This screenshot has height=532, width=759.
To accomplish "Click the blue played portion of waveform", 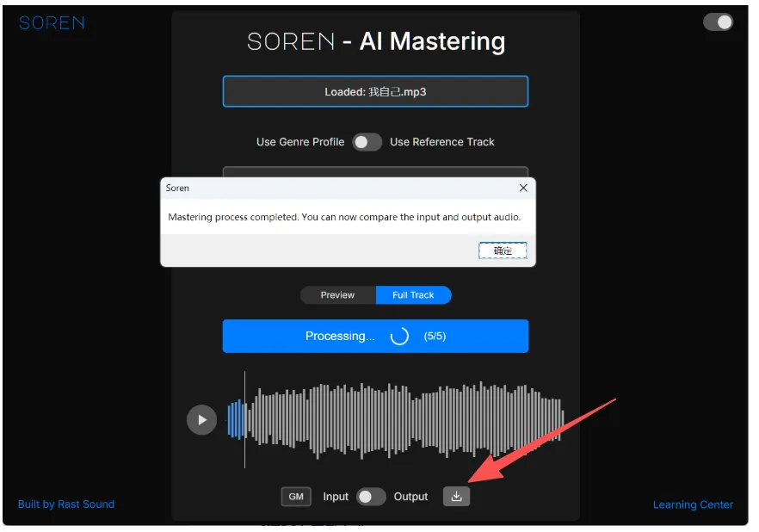I will pyautogui.click(x=236, y=420).
